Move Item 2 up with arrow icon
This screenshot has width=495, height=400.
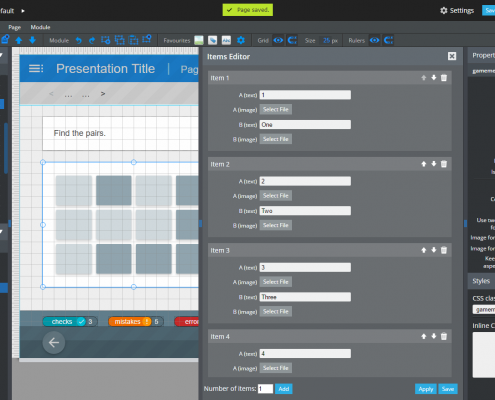click(x=424, y=164)
